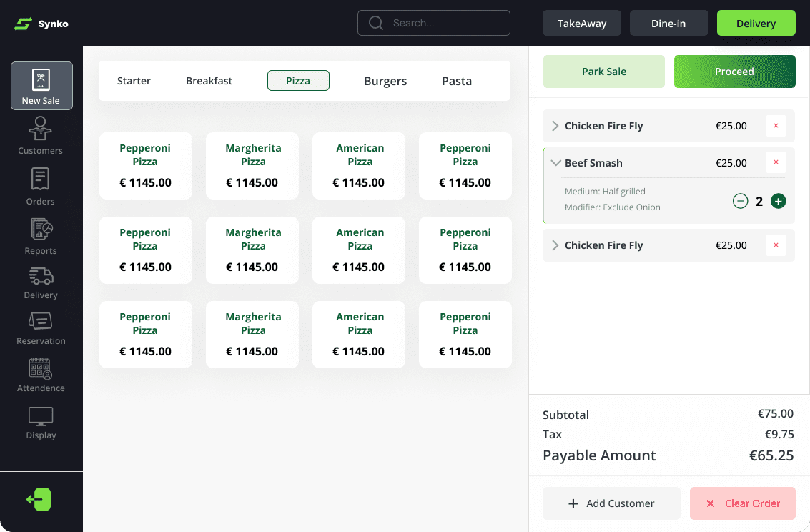Screen dimensions: 810x532
Task: Click 'Medium: Half grilled' text
Action: click(605, 191)
